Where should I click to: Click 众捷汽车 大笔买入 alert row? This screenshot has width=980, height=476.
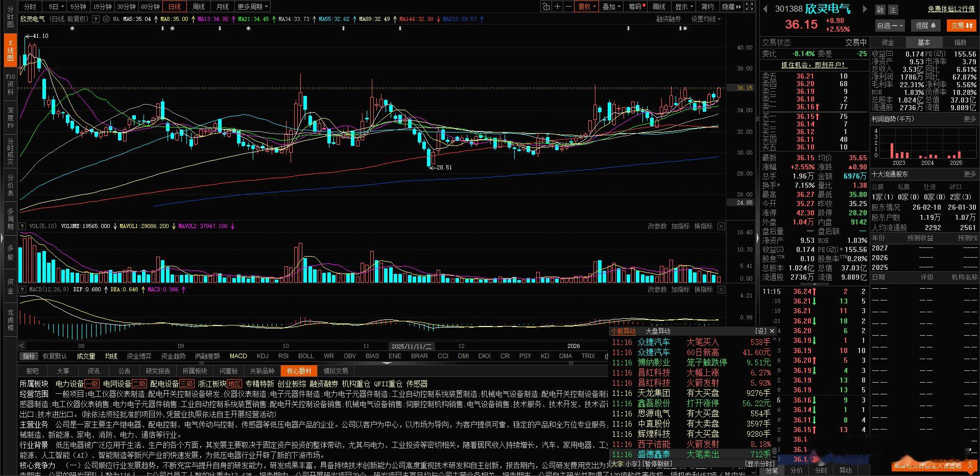coord(692,342)
